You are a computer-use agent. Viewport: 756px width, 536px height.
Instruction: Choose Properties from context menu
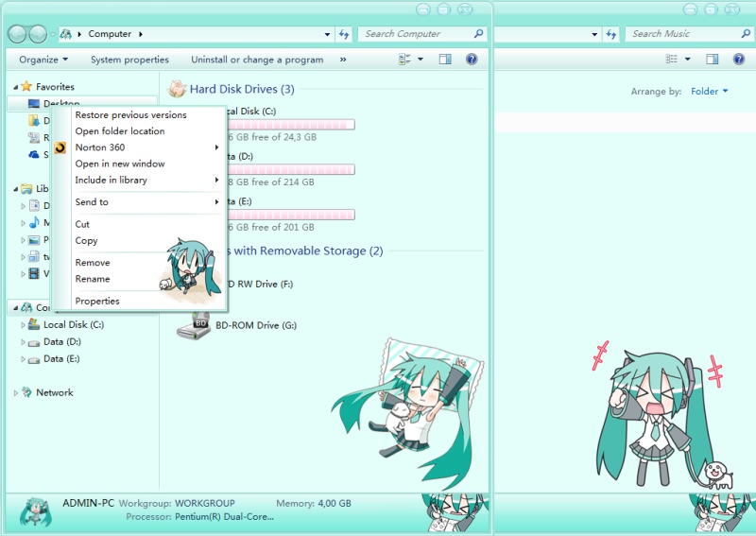point(139,301)
